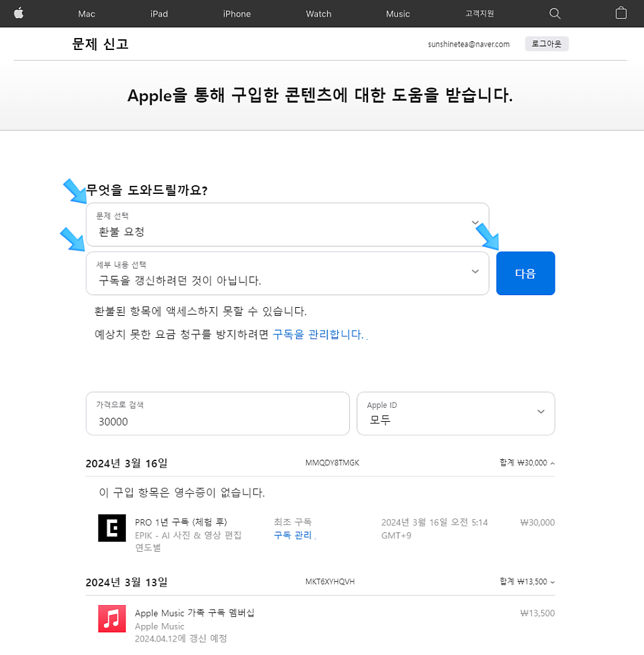
Task: Click the Apple Music app icon
Action: point(111,618)
